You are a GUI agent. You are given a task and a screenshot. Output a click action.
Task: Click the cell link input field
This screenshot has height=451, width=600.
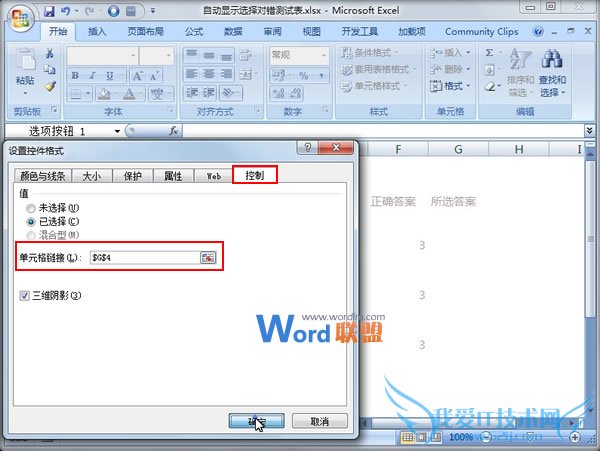click(145, 257)
